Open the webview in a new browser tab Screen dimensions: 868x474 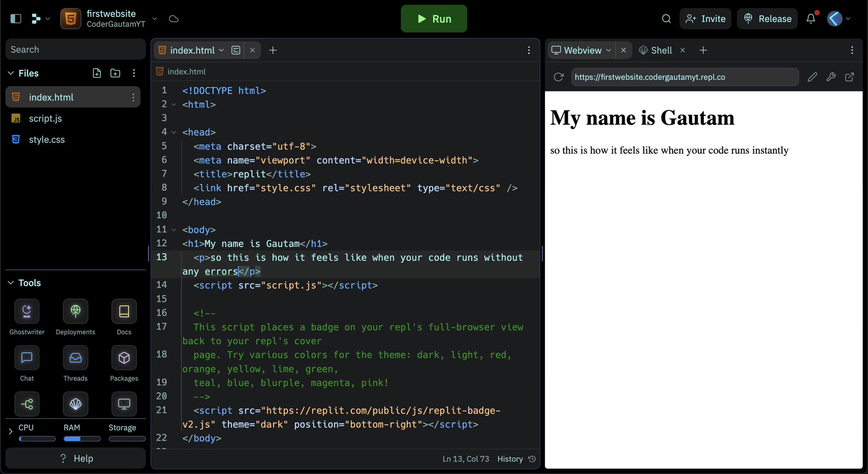[849, 77]
